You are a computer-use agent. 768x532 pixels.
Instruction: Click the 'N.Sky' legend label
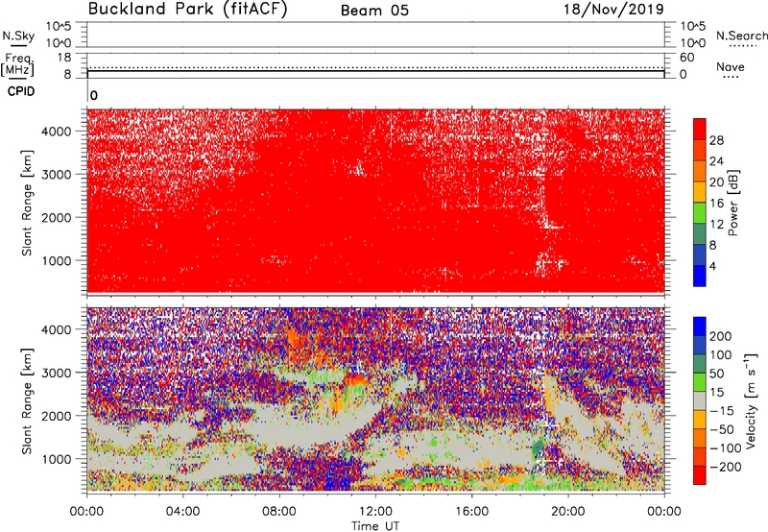tap(18, 36)
